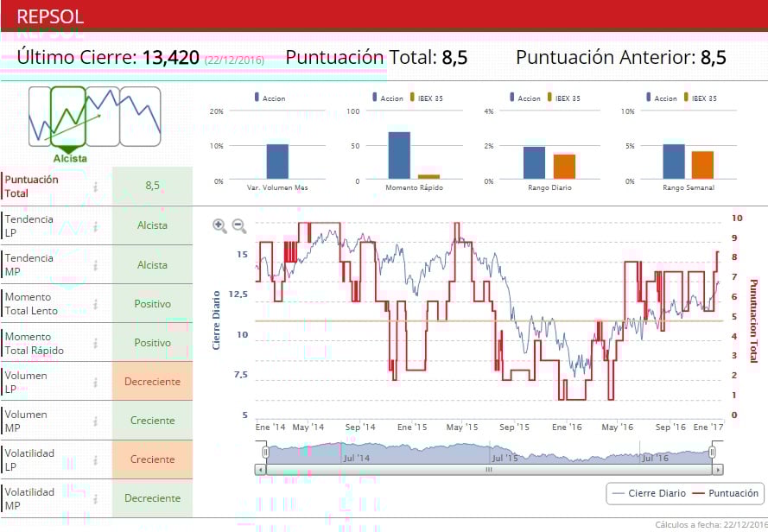The width and height of the screenshot is (768, 532).
Task: Open info icon for Tendencia LP row
Action: tap(96, 225)
